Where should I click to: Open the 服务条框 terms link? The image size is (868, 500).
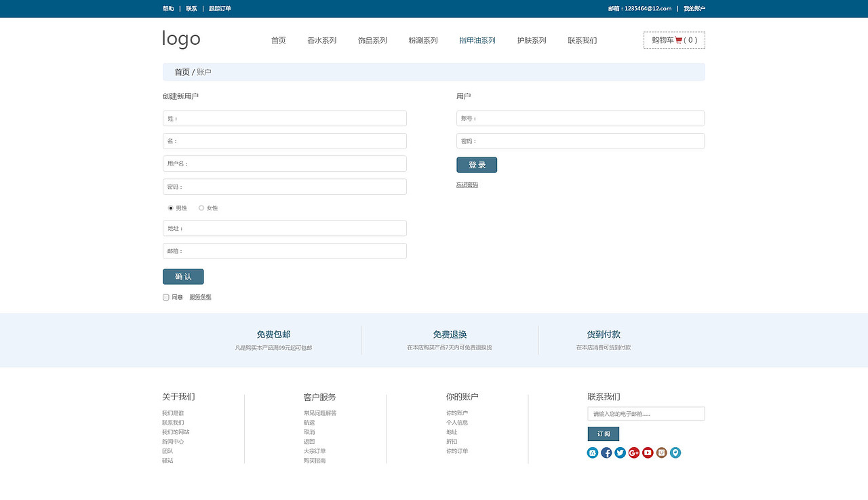201,297
